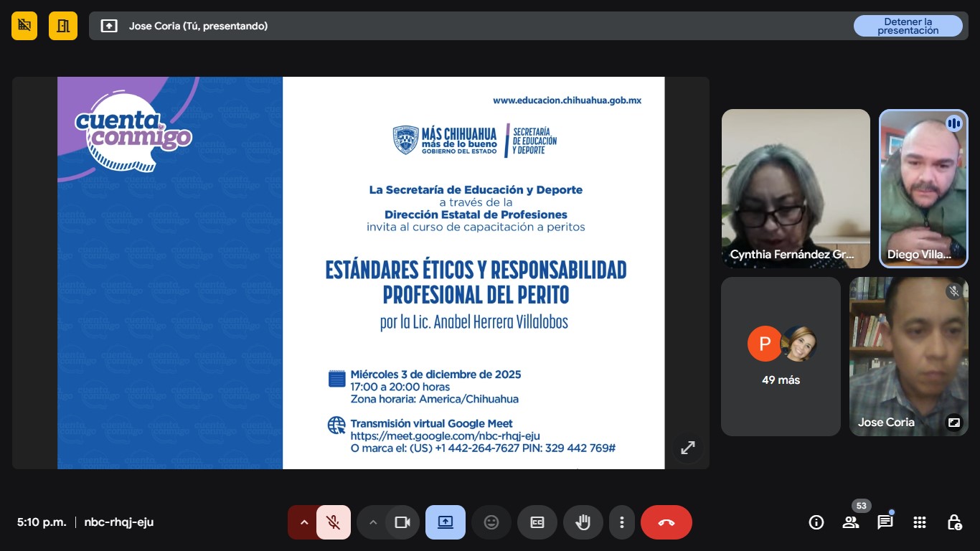This screenshot has height=551, width=980.
Task: Open the 49 más participants tile
Action: coord(781,357)
